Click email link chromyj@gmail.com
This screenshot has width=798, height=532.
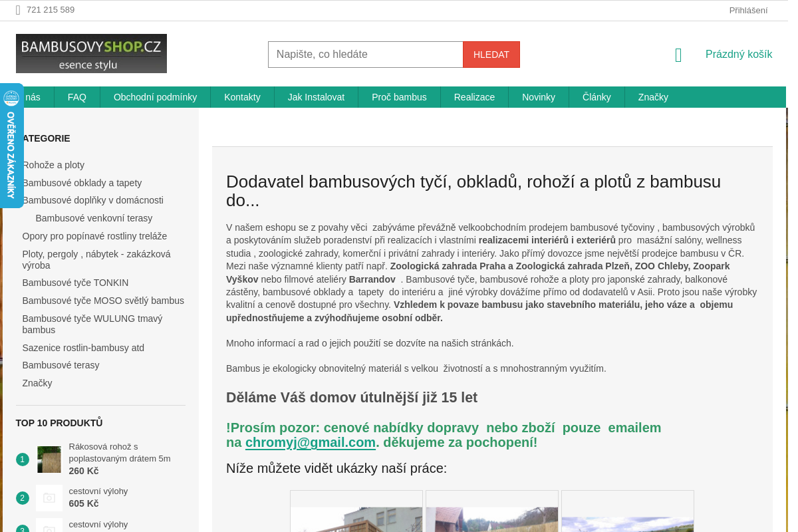[311, 442]
